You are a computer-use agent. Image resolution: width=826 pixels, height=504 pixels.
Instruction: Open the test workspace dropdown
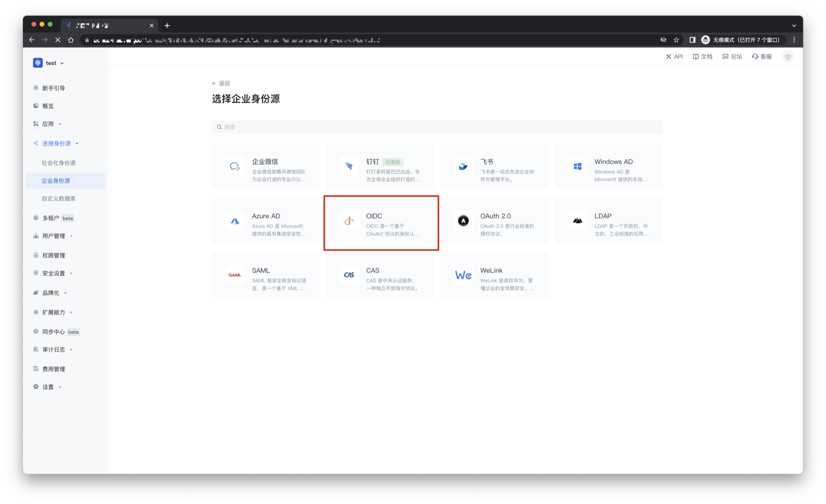tap(52, 63)
